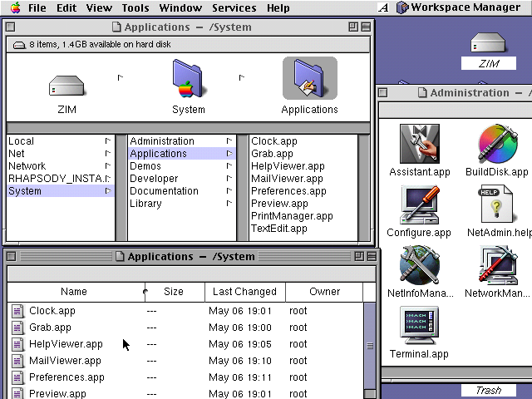The width and height of the screenshot is (532, 399).
Task: Select Preferences.app in browser column
Action: pyautogui.click(x=303, y=191)
